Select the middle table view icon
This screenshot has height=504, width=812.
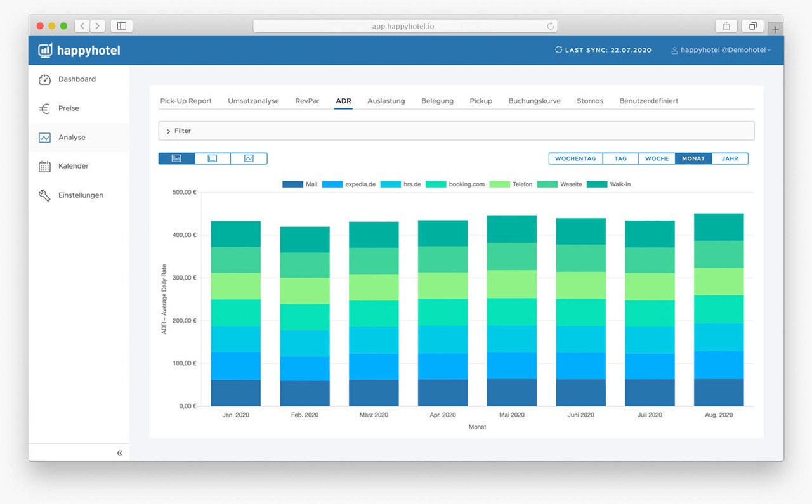click(x=213, y=158)
